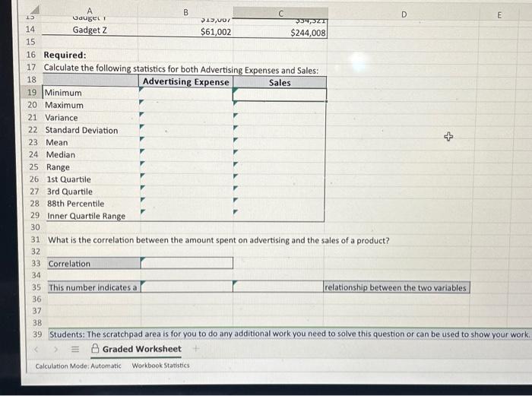Click the add new sheet plus
Image resolution: width=532 pixels, height=396 pixels.
(x=195, y=348)
